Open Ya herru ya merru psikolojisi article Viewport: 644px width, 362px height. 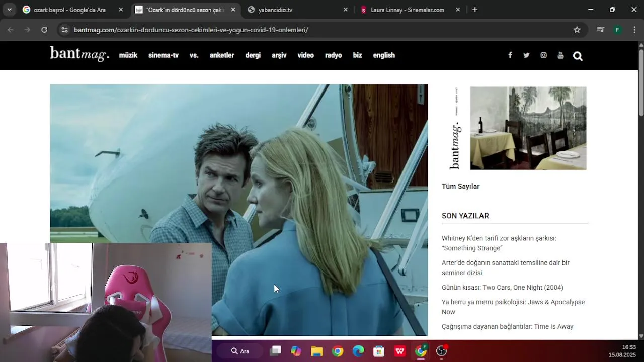(x=513, y=307)
